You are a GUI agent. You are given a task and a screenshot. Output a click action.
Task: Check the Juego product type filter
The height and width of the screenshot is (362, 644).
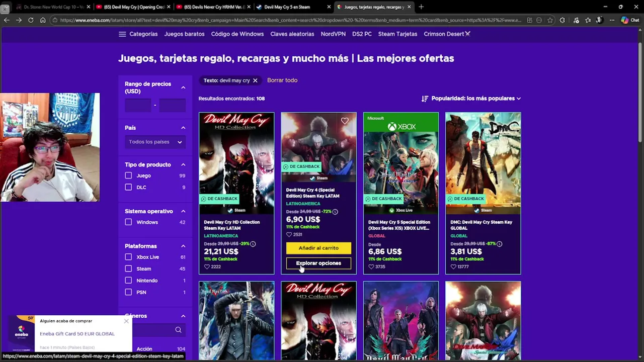tap(128, 175)
